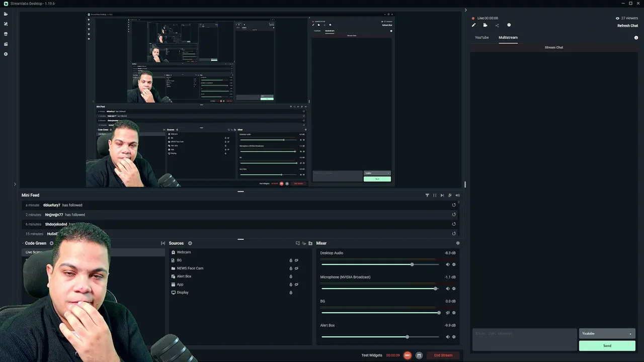Viewport: 644px width, 362px height.
Task: Mute Desktop Audio speaker icon
Action: point(447,264)
